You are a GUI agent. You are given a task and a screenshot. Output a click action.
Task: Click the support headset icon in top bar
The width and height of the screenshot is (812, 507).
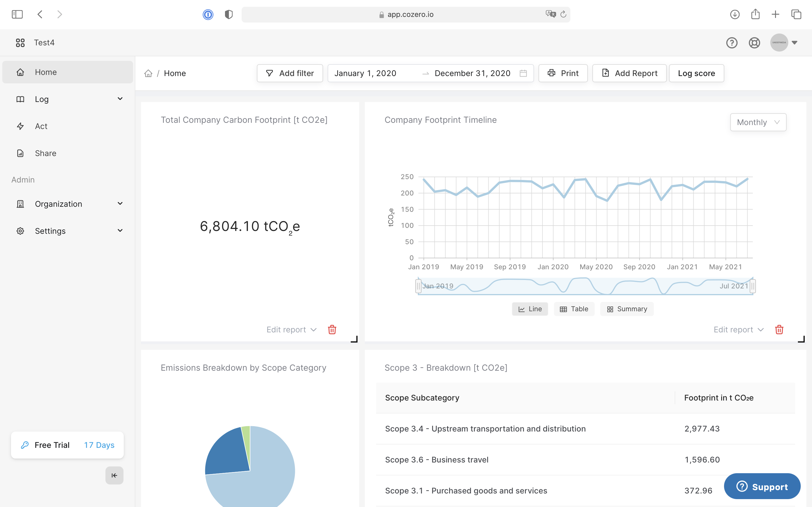tap(754, 43)
